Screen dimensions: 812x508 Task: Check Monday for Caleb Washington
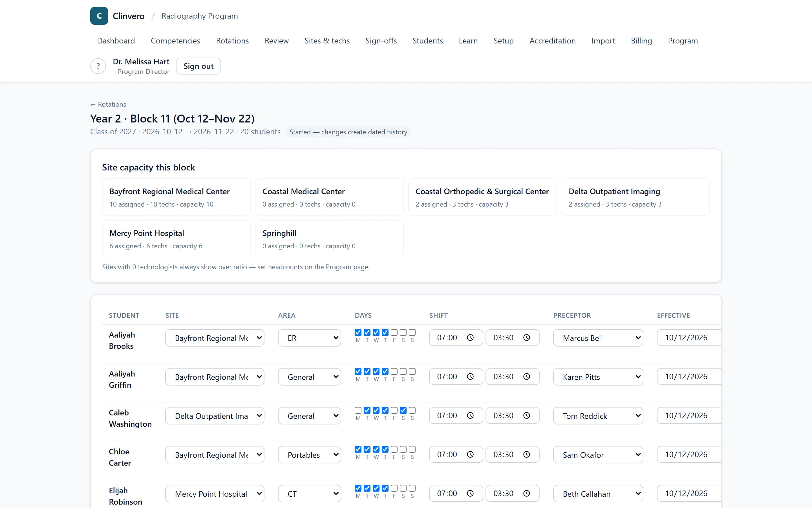(358, 410)
